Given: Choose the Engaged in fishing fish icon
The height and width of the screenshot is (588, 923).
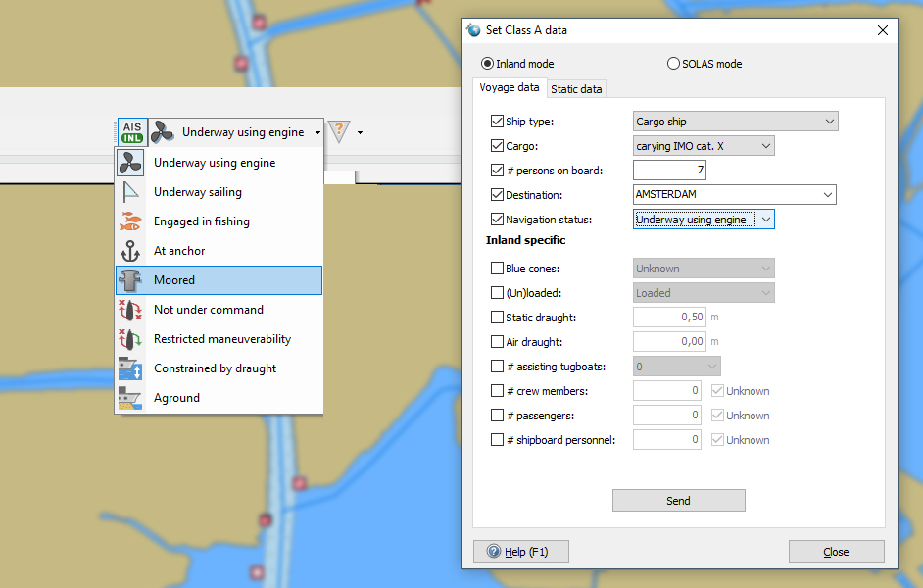Looking at the screenshot, I should (x=130, y=221).
